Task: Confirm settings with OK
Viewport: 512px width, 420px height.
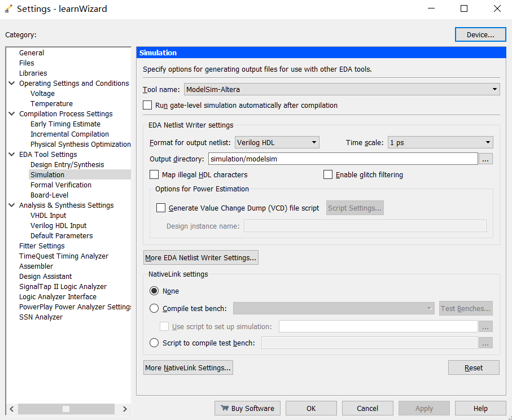Action: point(311,408)
